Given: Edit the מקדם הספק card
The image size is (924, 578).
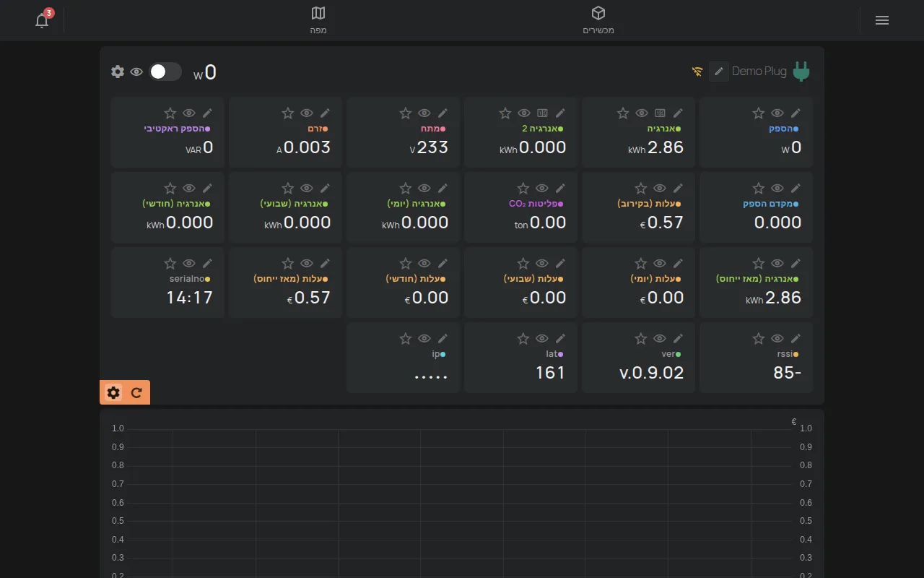Looking at the screenshot, I should point(796,188).
